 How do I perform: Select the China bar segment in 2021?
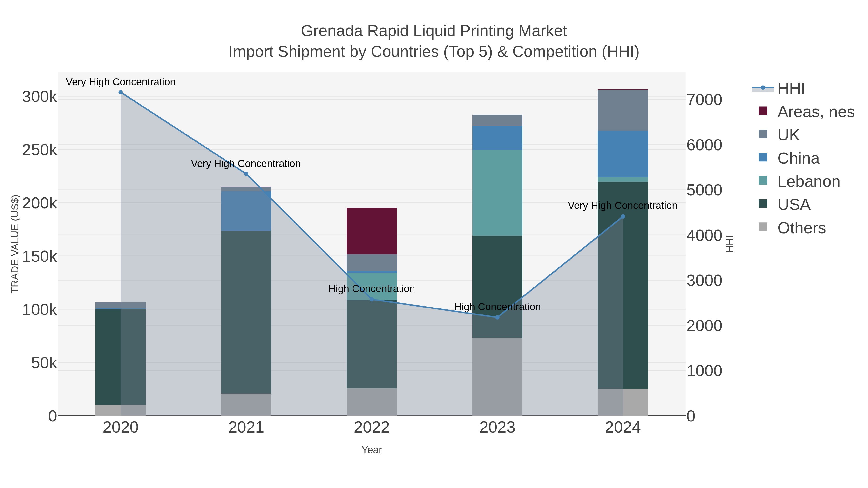point(246,211)
